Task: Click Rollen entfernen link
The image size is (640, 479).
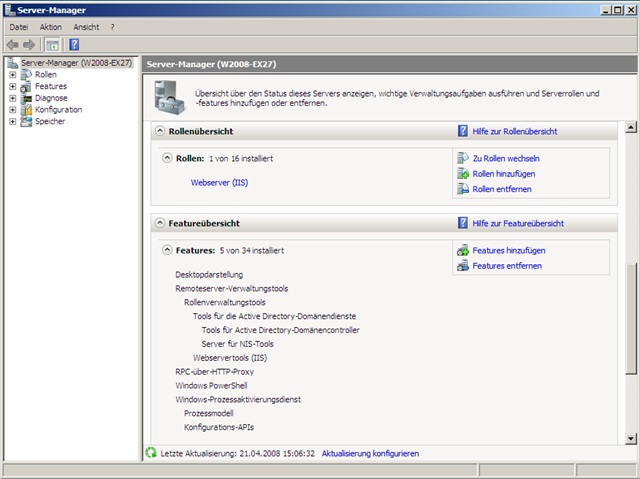Action: coord(502,189)
